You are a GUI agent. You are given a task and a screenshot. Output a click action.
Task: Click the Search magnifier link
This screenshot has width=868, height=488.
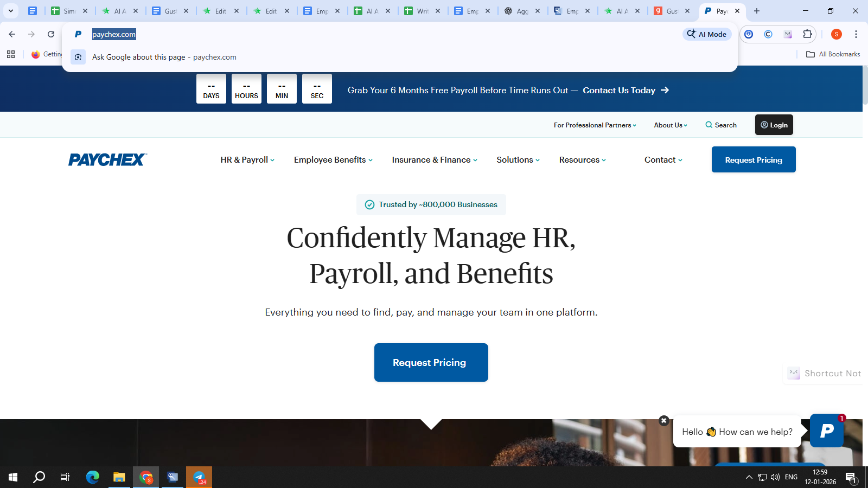[x=721, y=125]
